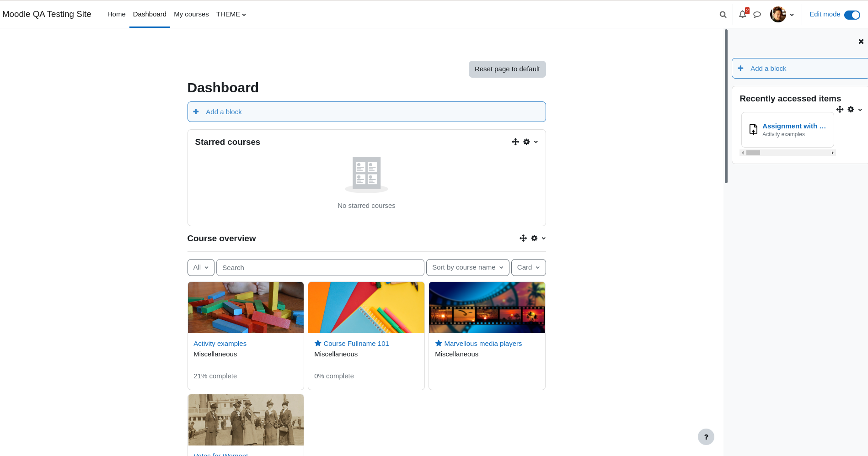Viewport: 868px width, 456px height.
Task: Click the 0% complete text
Action: (x=334, y=376)
